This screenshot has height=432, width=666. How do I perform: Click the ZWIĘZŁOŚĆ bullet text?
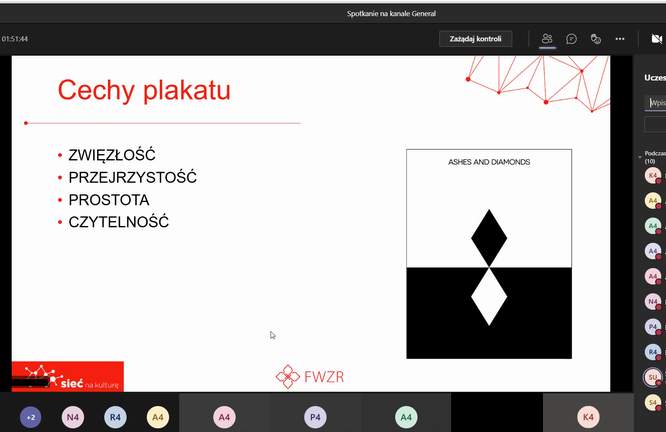[x=112, y=155]
